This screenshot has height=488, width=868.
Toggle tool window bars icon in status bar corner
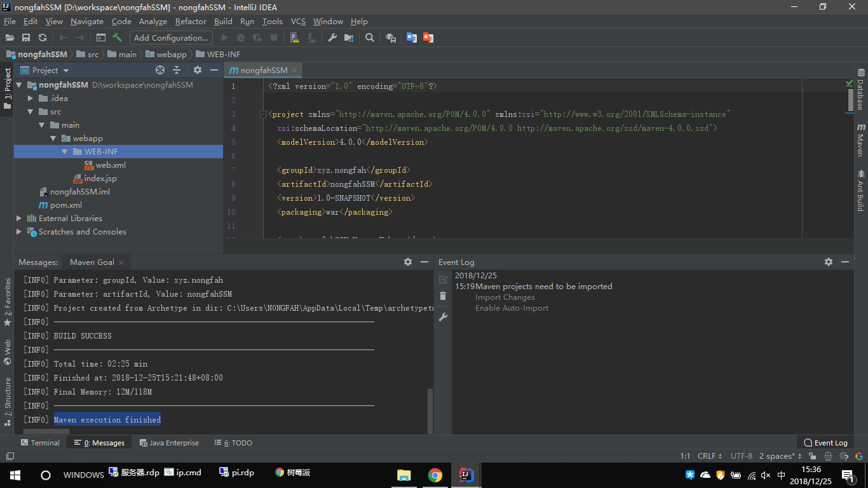coord(10,456)
